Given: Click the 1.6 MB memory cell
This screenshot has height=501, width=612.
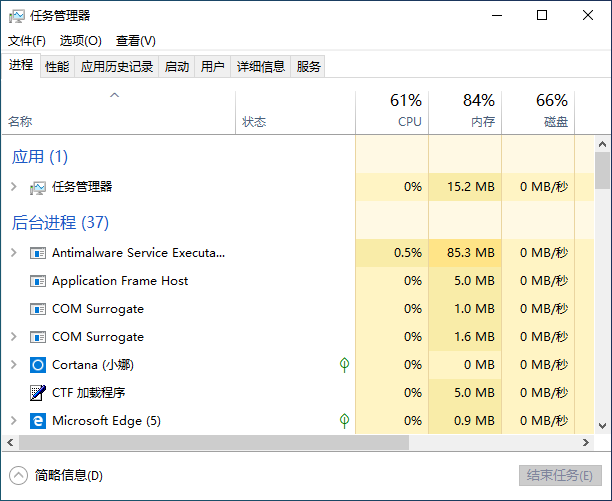Looking at the screenshot, I should point(465,336).
